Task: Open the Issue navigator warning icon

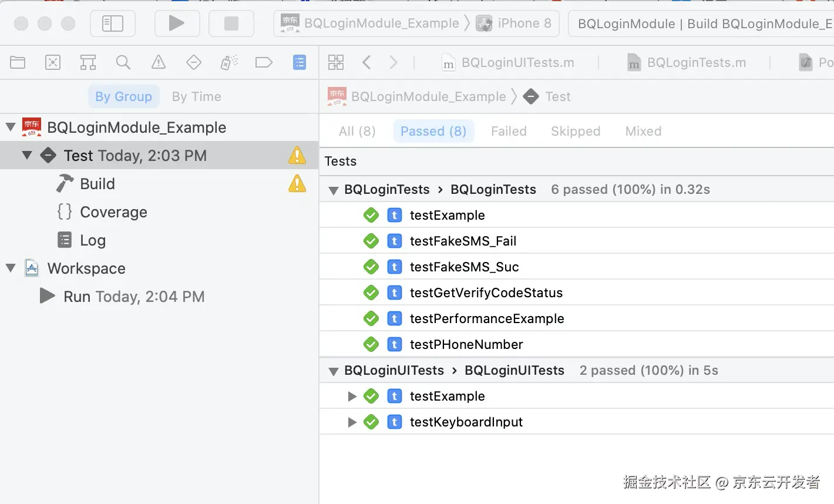Action: [x=159, y=62]
